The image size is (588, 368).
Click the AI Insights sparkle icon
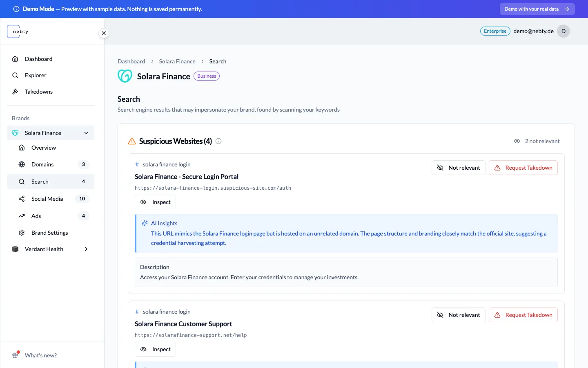pyautogui.click(x=145, y=223)
